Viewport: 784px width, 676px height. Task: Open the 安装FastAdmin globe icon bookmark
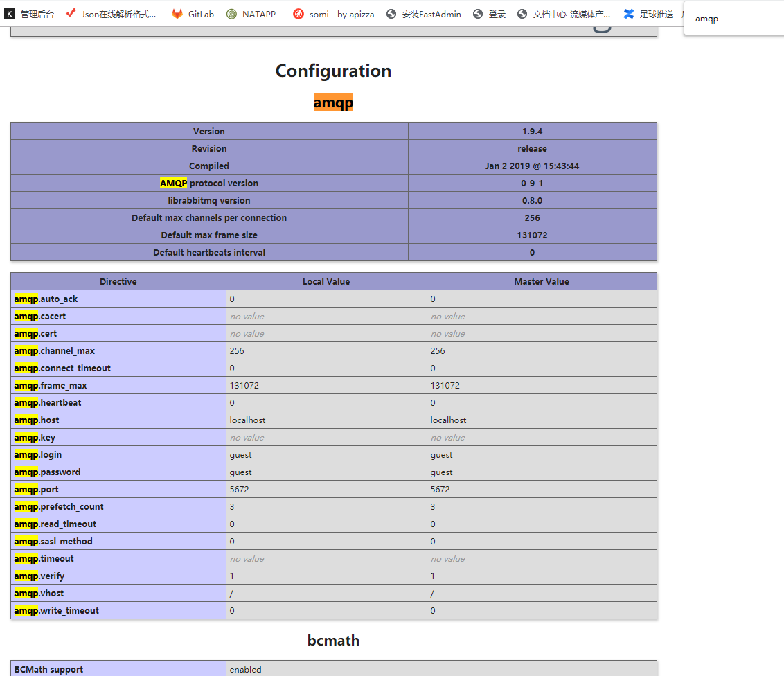pos(391,14)
